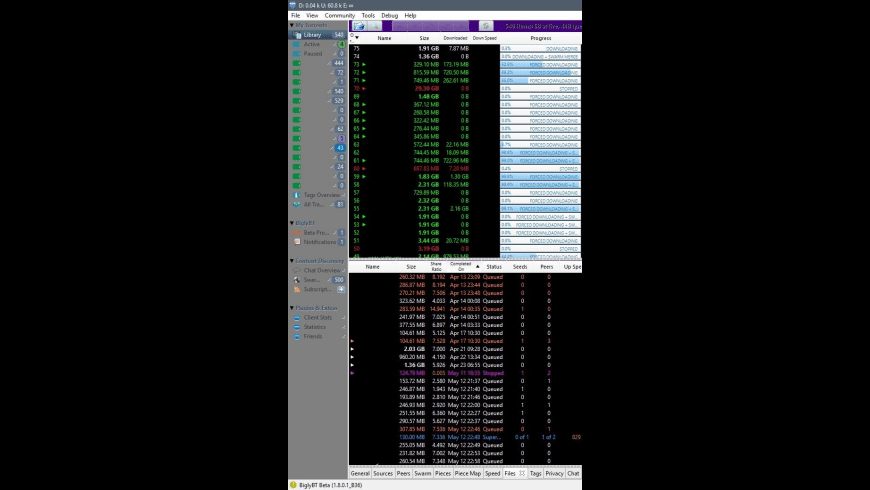Click the Client Stats plugin icon
The image size is (870, 490).
tap(297, 317)
